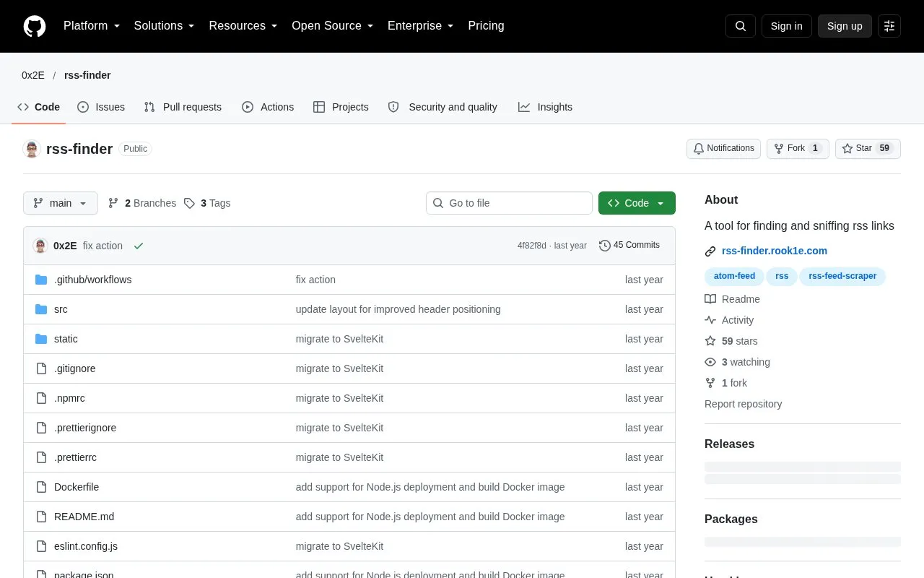The height and width of the screenshot is (578, 924).
Task: Click the eye icon next to 3 watching
Action: tap(710, 362)
